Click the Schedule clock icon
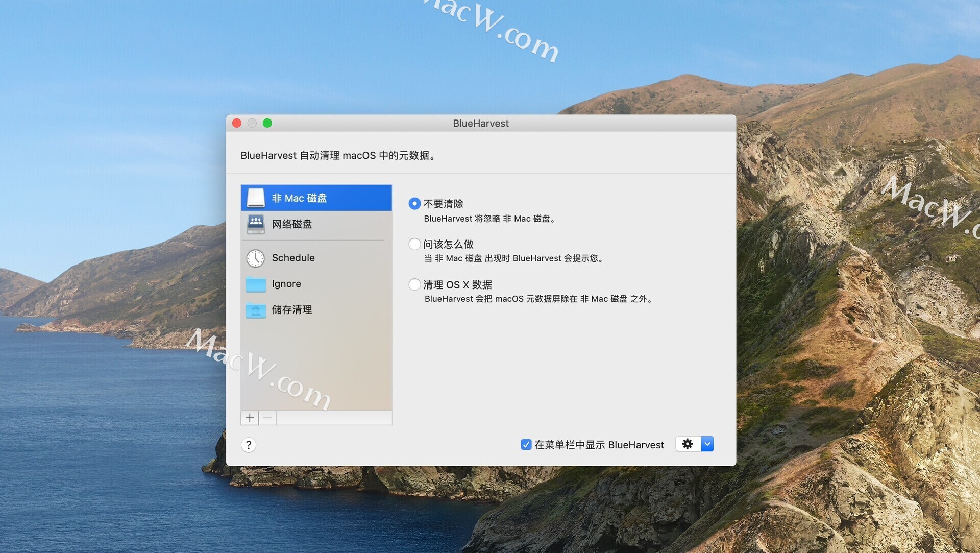The width and height of the screenshot is (980, 553). tap(256, 258)
